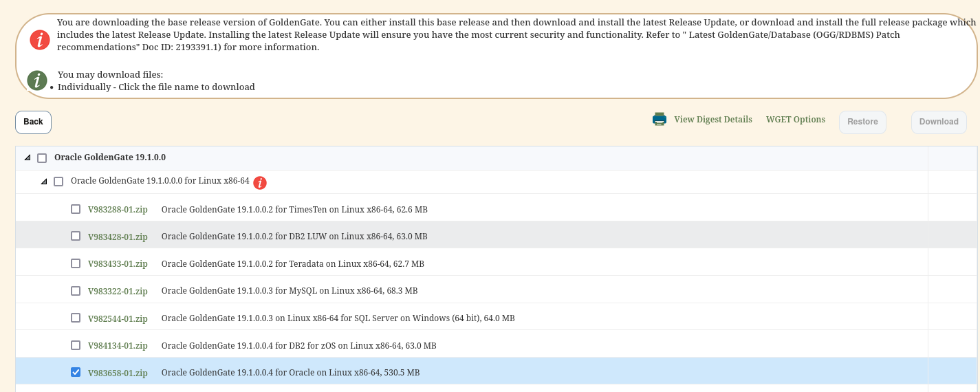Uncheck the V983658-01.zip Oracle checkbox
Viewport: 980px width, 392px height.
(76, 372)
